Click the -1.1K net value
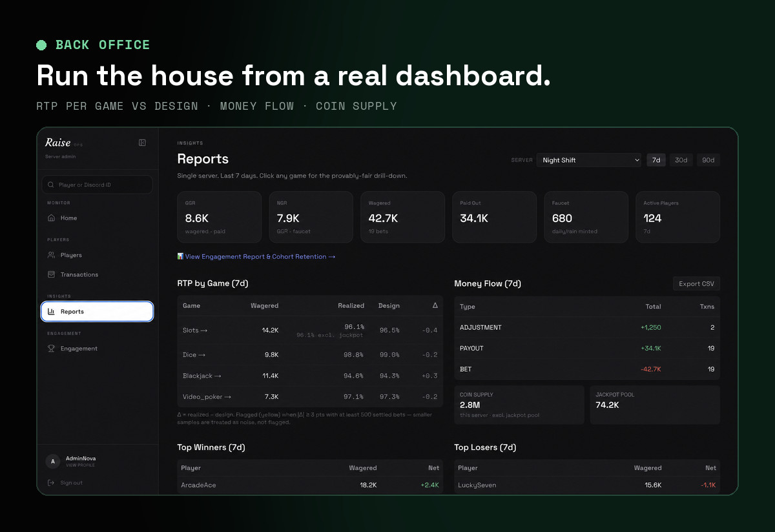 coord(708,485)
